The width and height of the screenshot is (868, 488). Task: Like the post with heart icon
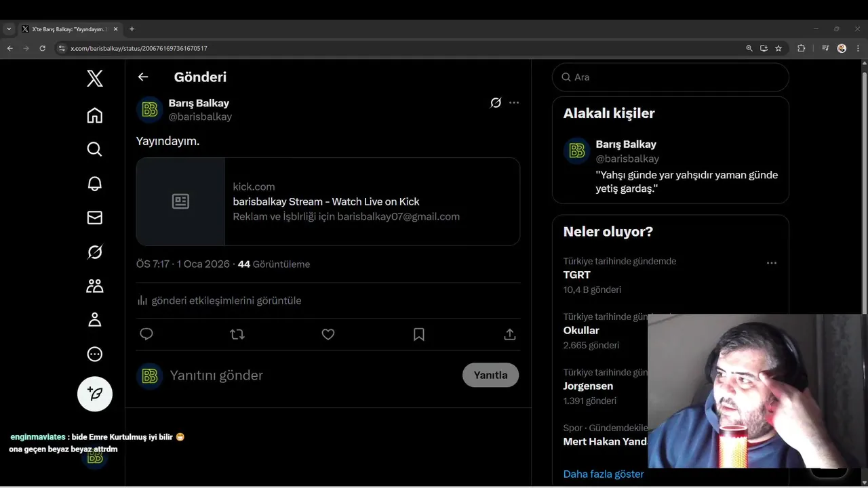coord(328,334)
